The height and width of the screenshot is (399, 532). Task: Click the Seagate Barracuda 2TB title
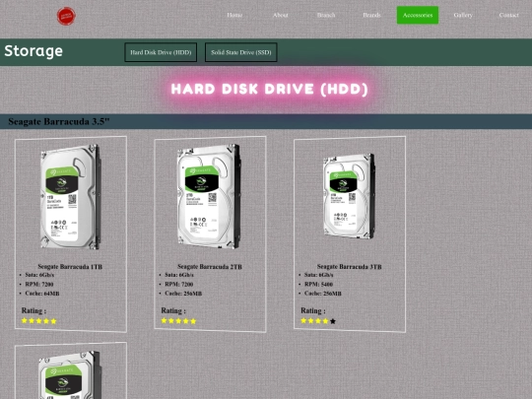(210, 267)
